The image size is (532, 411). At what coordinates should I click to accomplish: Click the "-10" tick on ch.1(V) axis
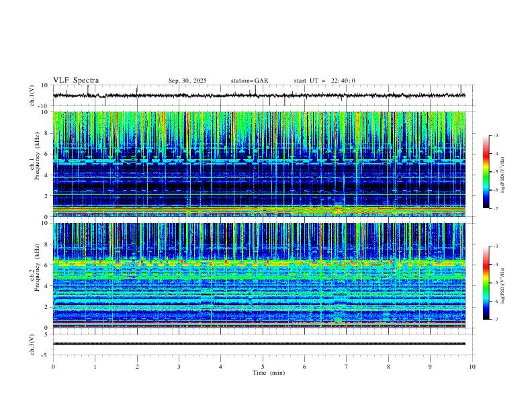pos(43,107)
